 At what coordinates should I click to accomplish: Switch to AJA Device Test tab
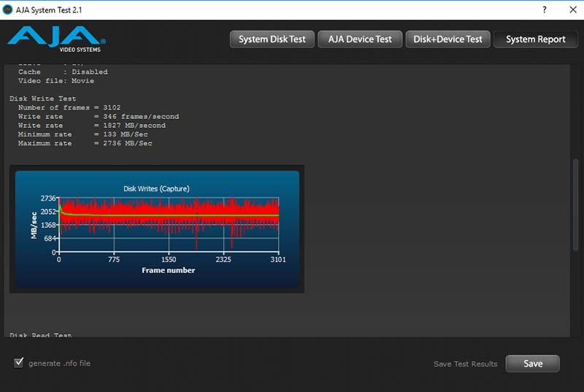[x=360, y=39]
